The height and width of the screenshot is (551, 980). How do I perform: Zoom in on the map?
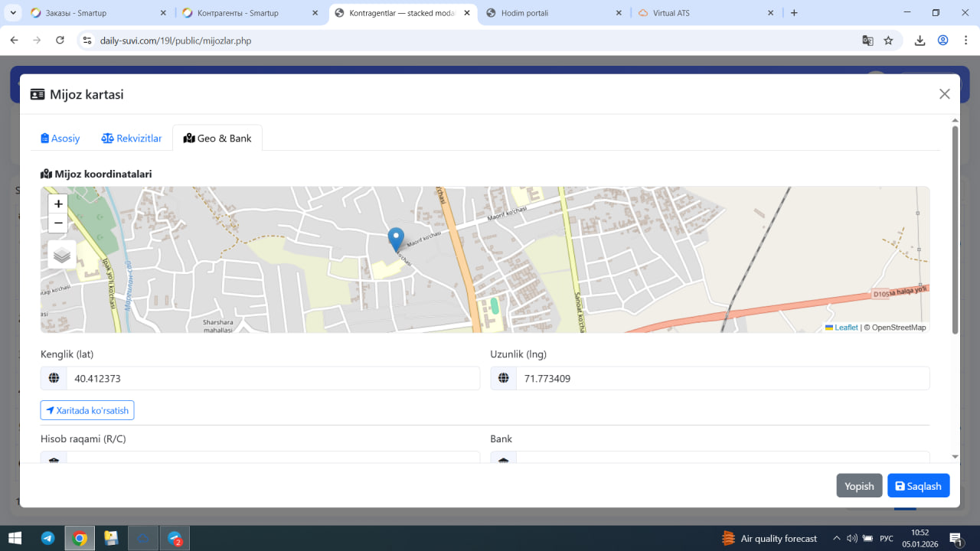58,204
